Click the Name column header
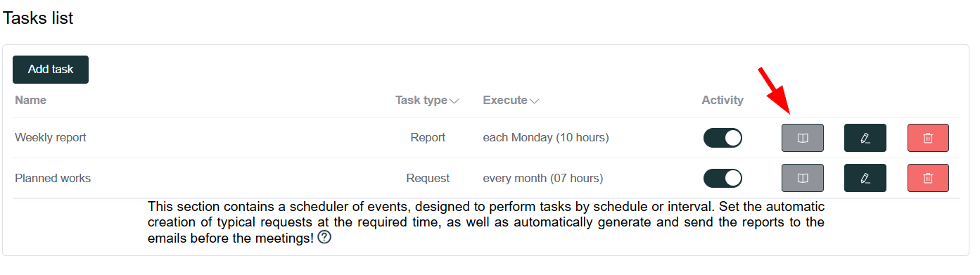 (x=30, y=101)
